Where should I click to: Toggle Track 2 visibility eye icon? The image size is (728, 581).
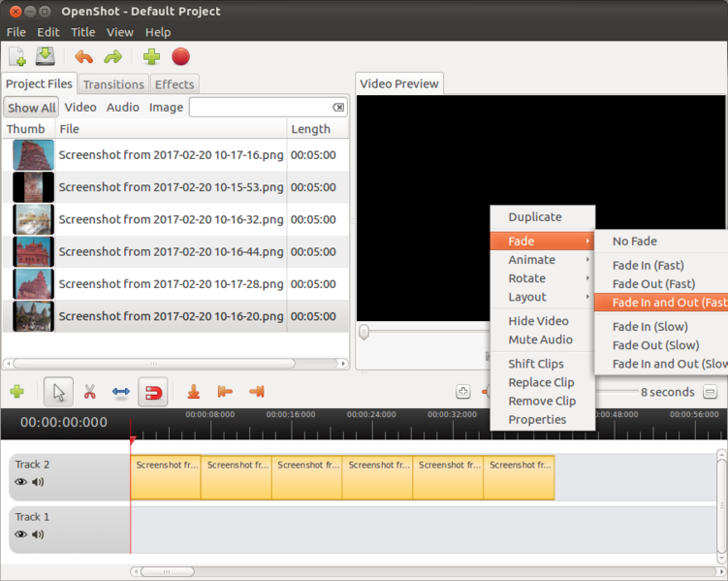[21, 482]
